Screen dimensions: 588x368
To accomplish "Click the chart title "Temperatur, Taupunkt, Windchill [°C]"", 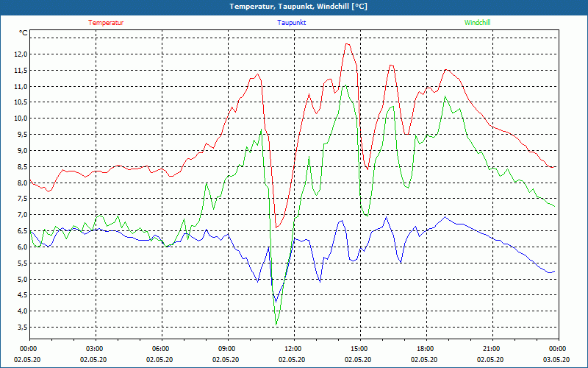I will click(x=298, y=7).
